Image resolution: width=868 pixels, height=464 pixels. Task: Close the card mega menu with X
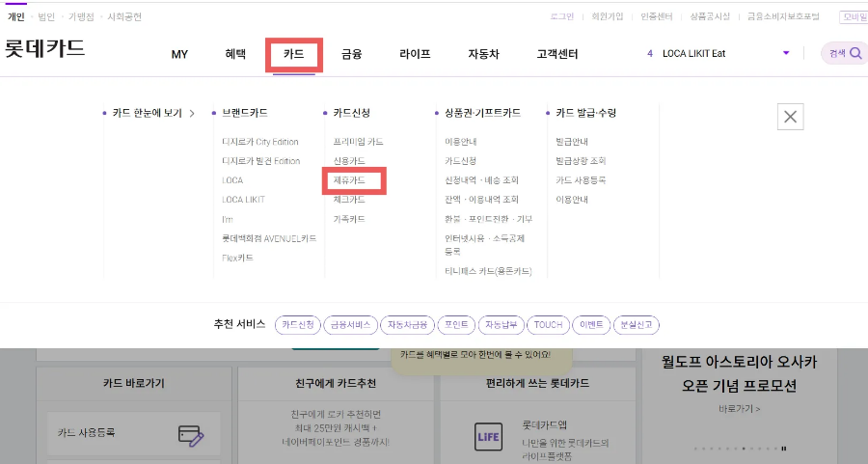790,117
